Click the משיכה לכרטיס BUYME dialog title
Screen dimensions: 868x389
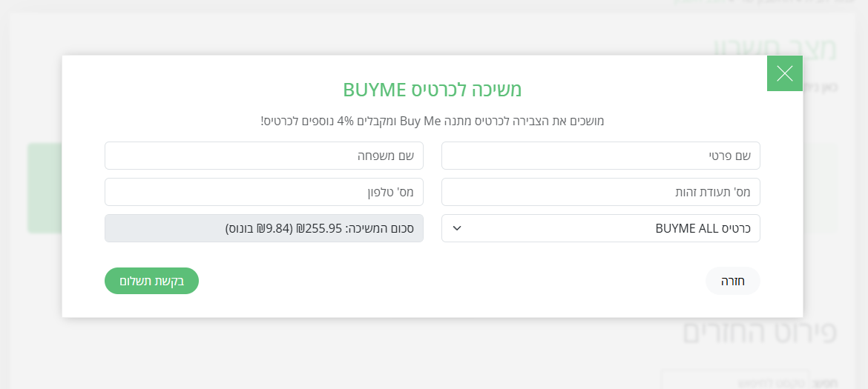(433, 90)
